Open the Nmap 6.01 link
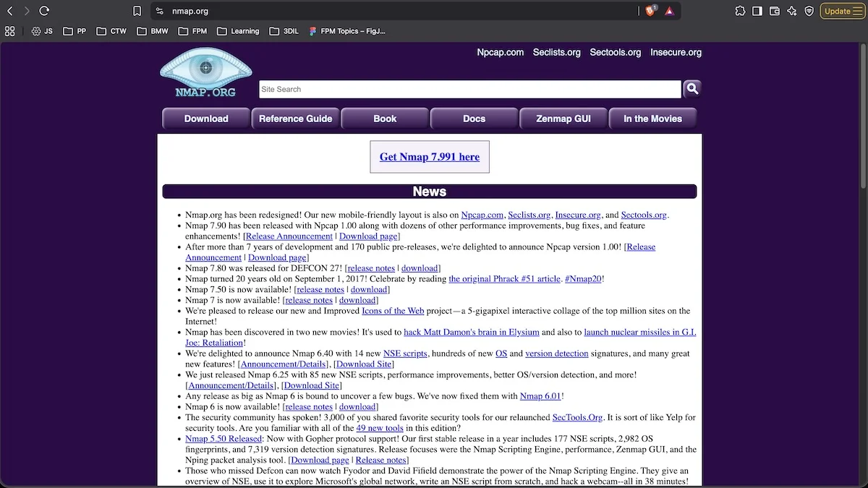The image size is (868, 488). 540,396
